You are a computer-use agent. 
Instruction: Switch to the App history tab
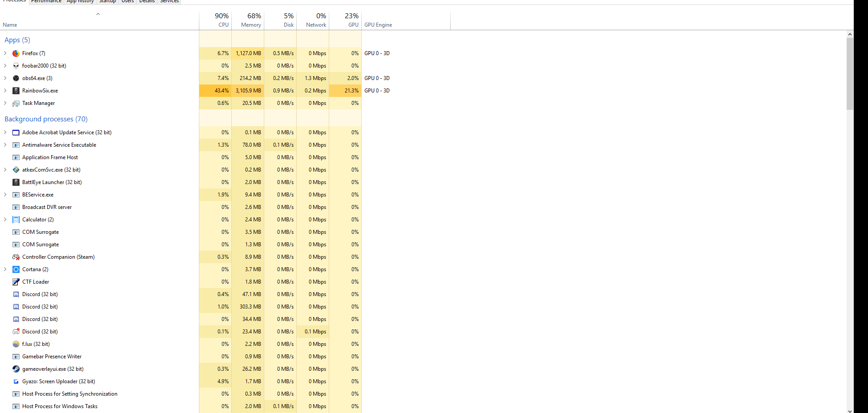coord(80,2)
